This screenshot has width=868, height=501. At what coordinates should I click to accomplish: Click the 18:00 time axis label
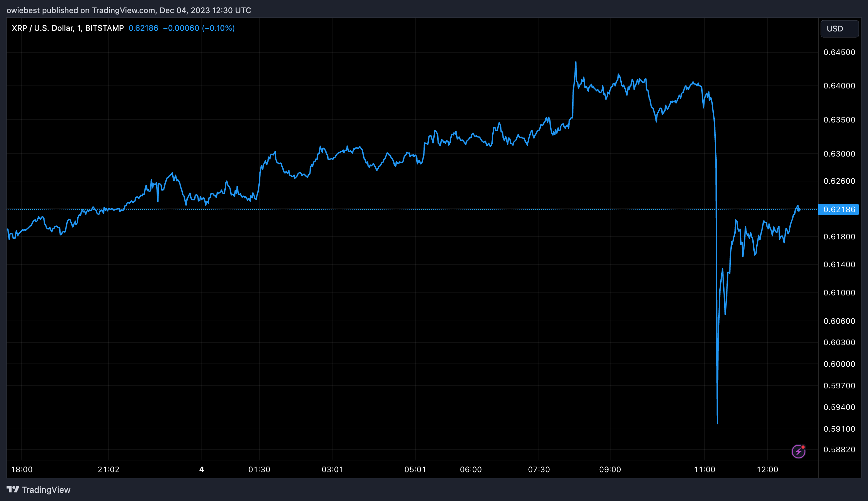pos(22,470)
